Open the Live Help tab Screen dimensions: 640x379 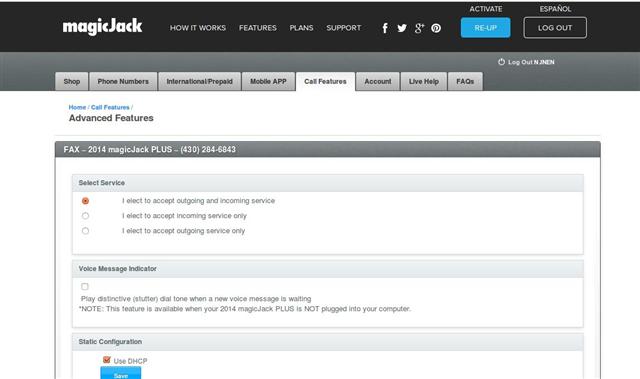point(424,82)
